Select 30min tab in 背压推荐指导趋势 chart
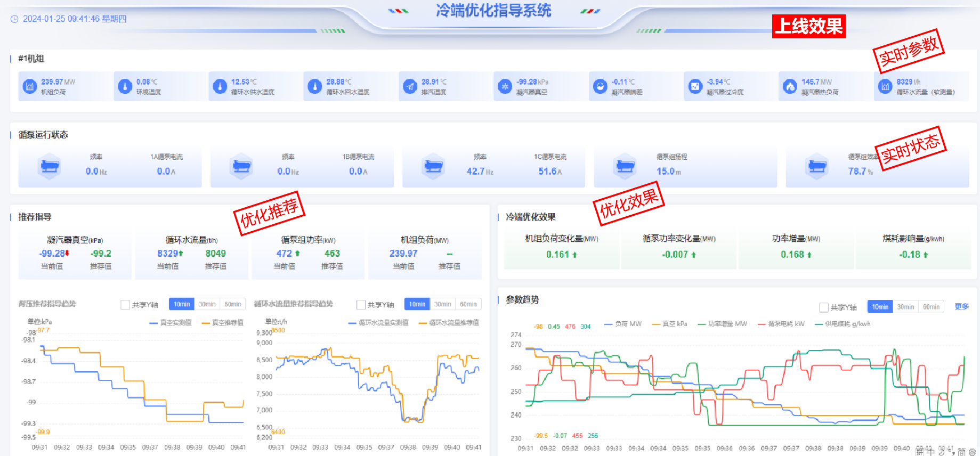 point(207,304)
